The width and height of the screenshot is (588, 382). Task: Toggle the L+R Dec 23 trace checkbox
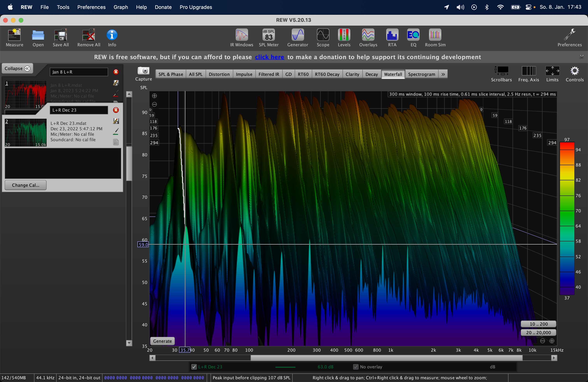pos(194,367)
